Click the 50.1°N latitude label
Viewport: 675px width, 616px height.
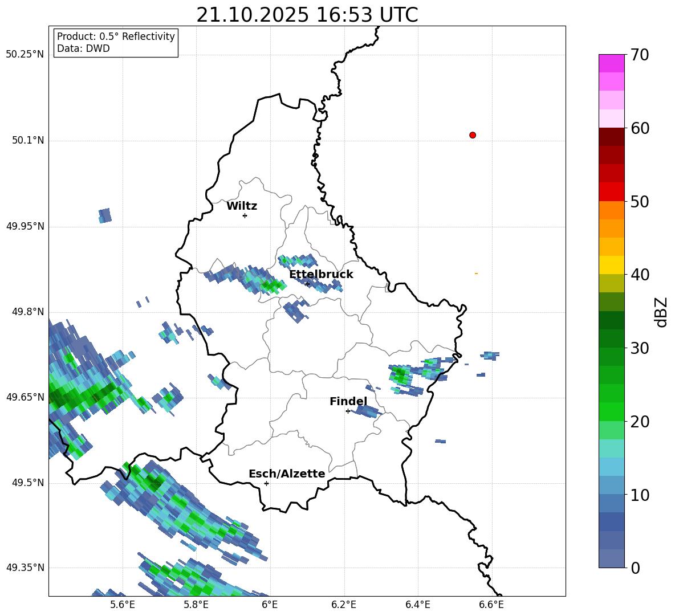pyautogui.click(x=27, y=140)
